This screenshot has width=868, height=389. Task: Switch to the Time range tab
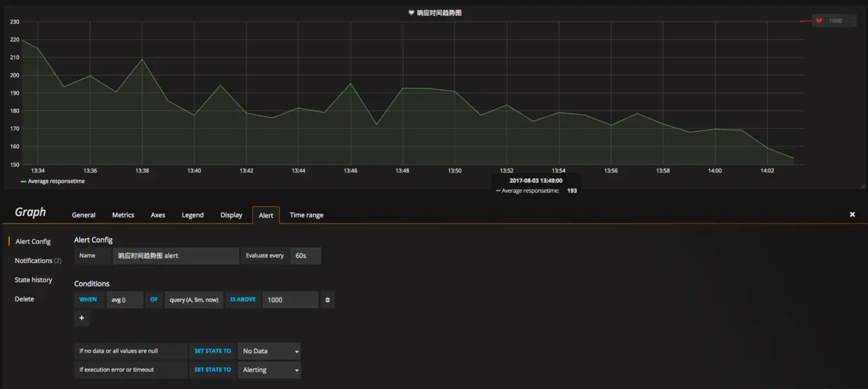[x=307, y=215]
